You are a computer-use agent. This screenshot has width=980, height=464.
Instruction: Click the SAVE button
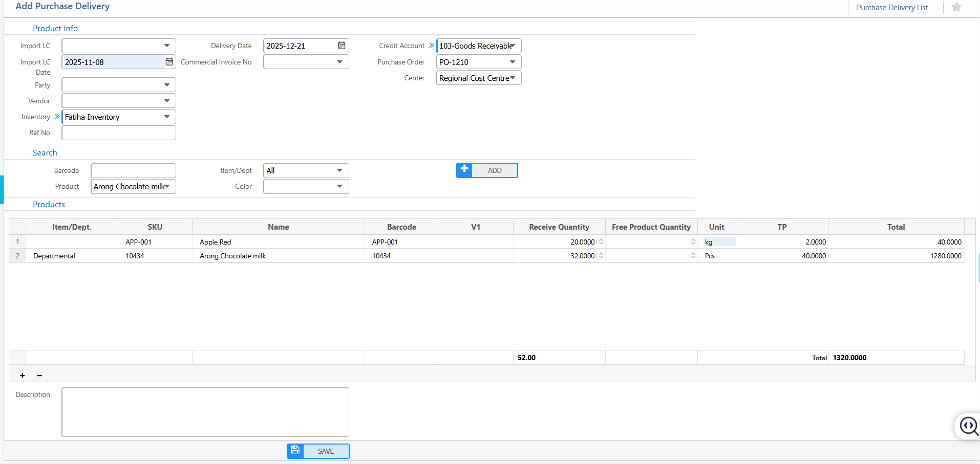pos(318,451)
